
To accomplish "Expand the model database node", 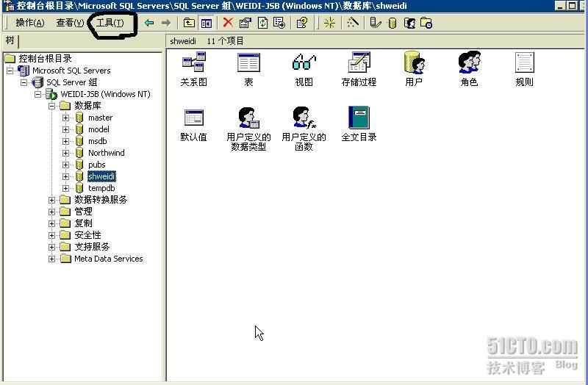I will point(65,129).
